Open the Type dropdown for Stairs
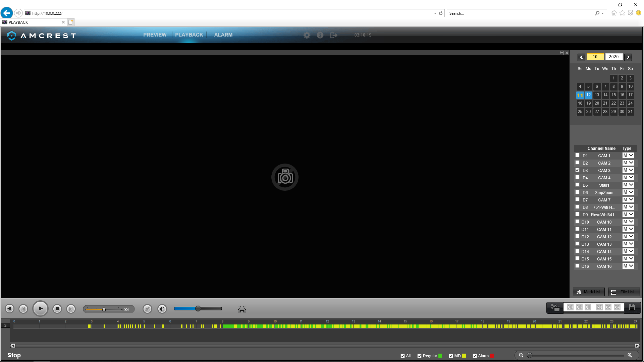Screen dimensions: 644x362 (628, 185)
